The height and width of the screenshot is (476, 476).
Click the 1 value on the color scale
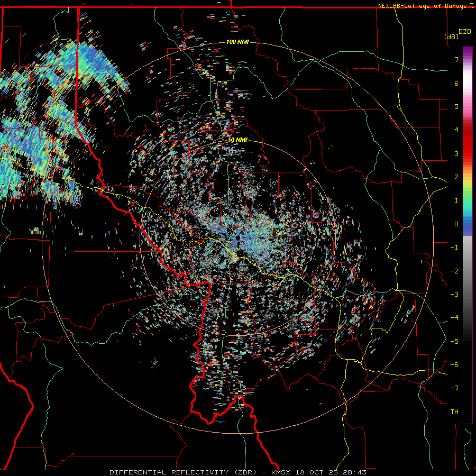456,200
